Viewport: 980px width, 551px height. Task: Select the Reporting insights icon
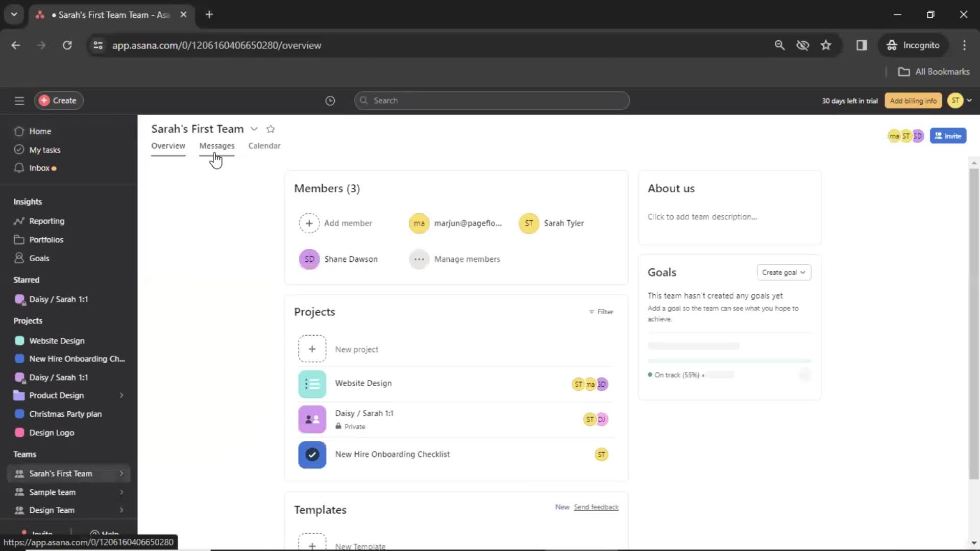tap(19, 220)
